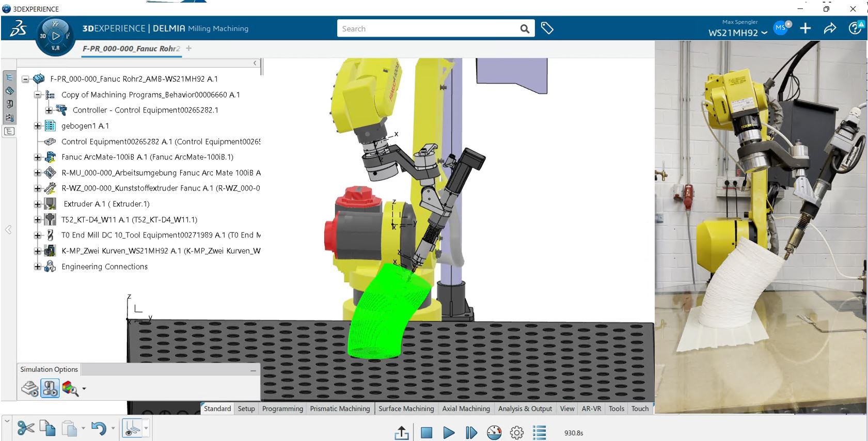Click the second sidebar icon below the tree icon
868x441 pixels.
point(9,91)
